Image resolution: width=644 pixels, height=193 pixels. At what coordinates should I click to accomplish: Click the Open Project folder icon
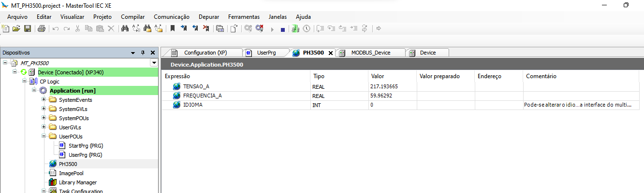tap(16, 29)
